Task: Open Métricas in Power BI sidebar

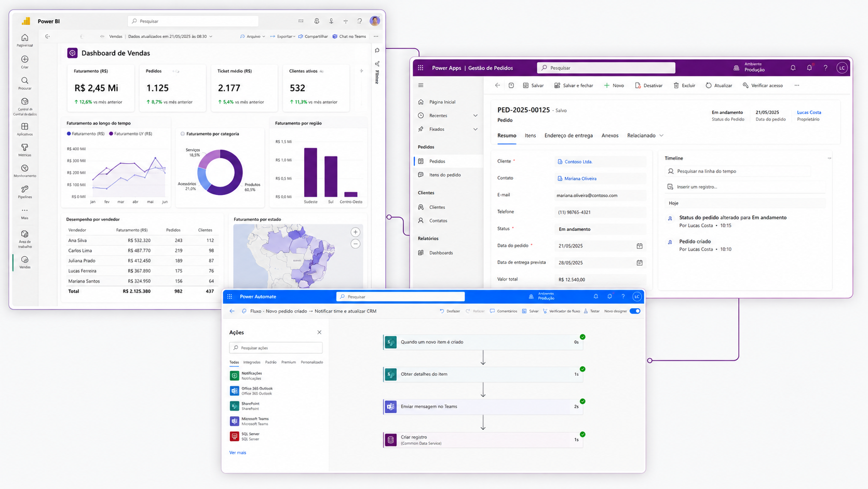Action: [24, 150]
